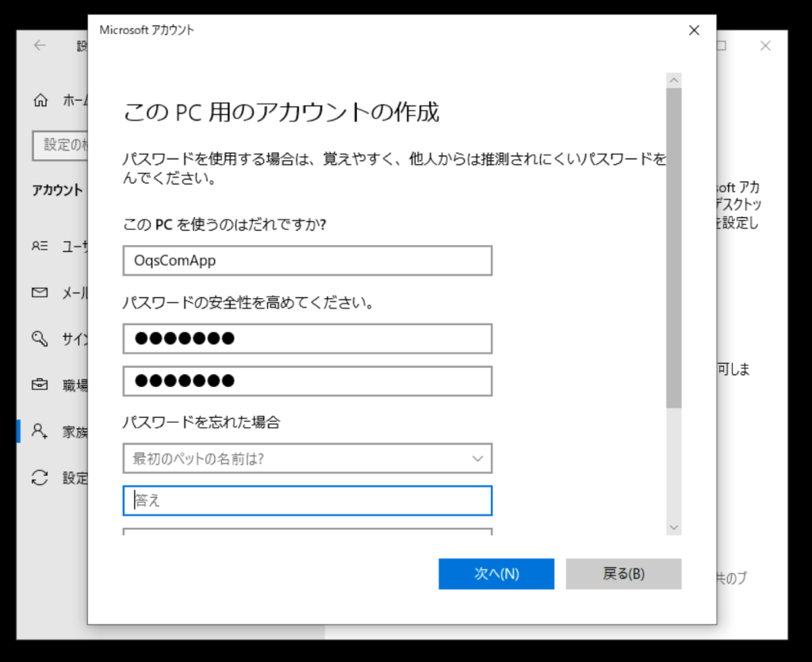The height and width of the screenshot is (662, 812).
Task: Click the 戻る(B) button
Action: [x=623, y=574]
